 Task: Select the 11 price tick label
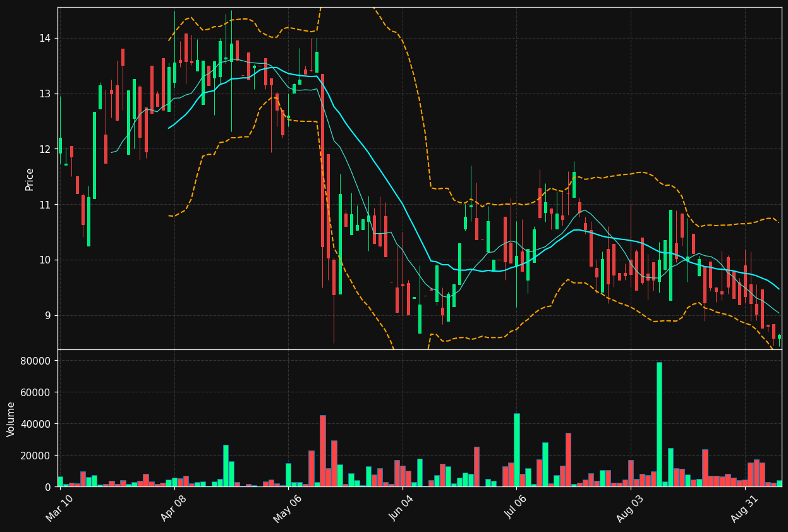point(45,205)
